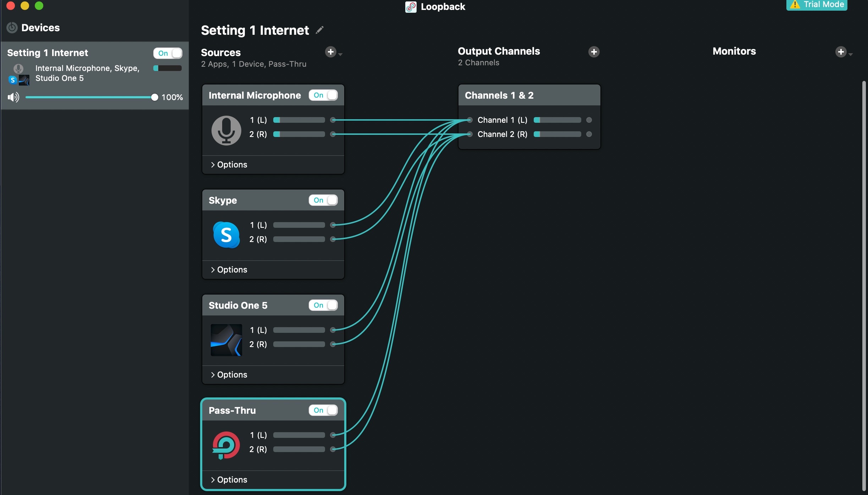Viewport: 868px width, 495px height.
Task: Click the vertical scrollbar on right
Action: 864,287
